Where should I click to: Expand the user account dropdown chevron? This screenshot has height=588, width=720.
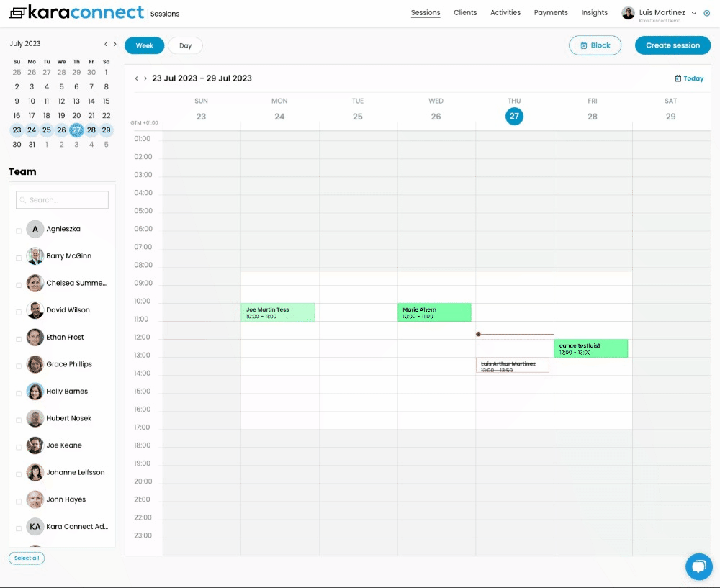click(x=694, y=13)
